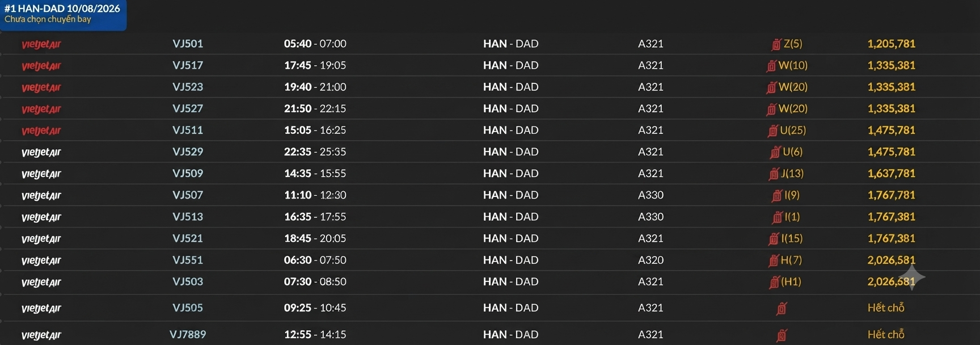Select flight number VJ511
980x345 pixels.
188,130
